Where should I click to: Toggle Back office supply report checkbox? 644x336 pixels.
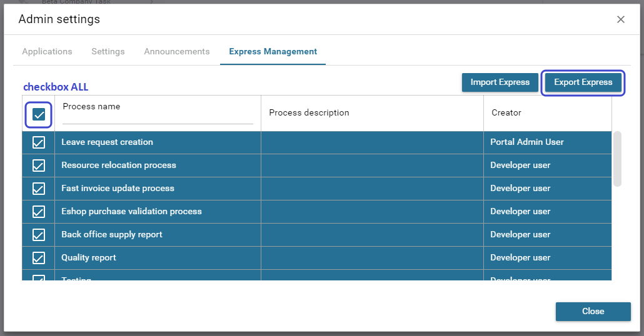39,235
